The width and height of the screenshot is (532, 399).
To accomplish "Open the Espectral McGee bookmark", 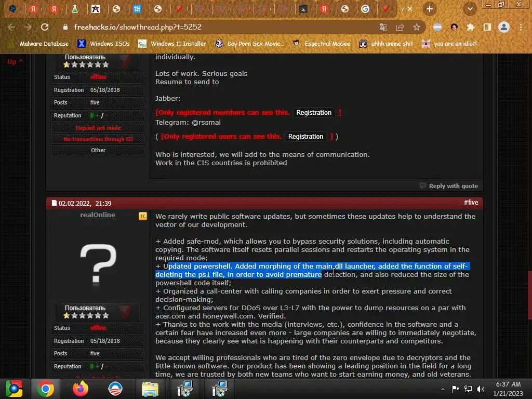I will coord(321,44).
